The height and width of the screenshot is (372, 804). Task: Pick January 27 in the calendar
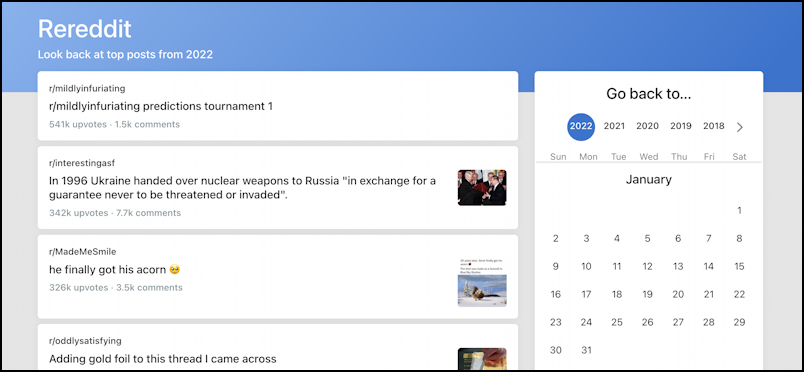click(678, 322)
